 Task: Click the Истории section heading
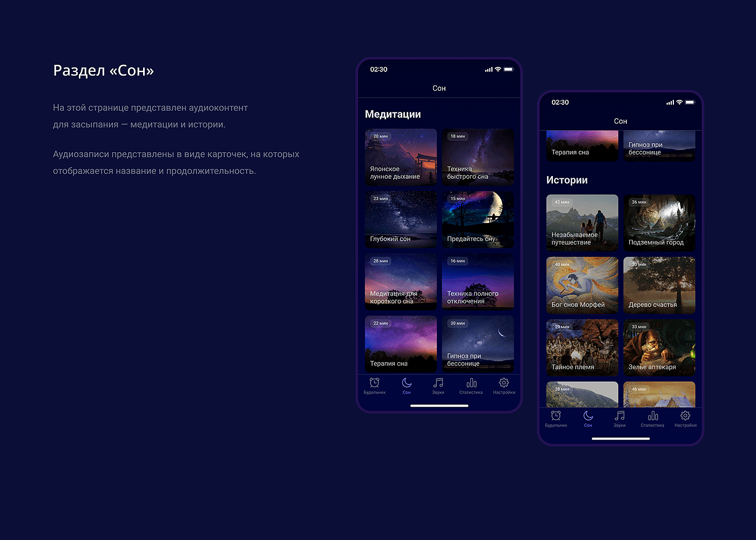[x=567, y=180]
